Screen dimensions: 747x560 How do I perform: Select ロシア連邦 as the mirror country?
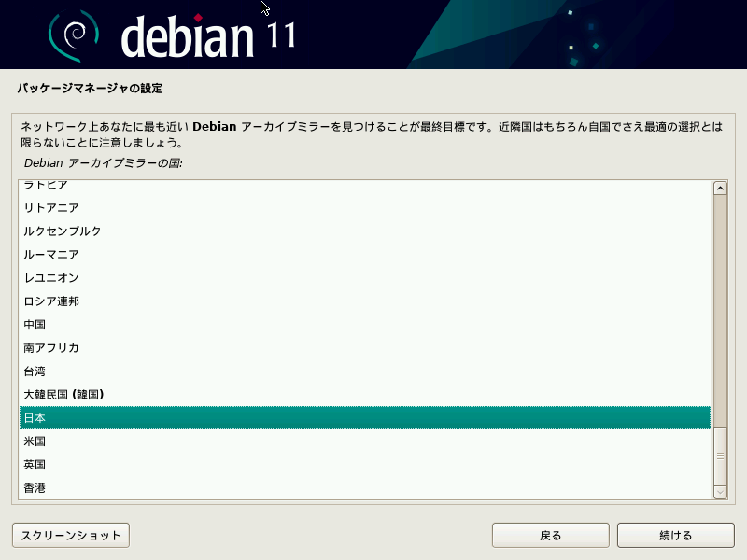(x=365, y=301)
